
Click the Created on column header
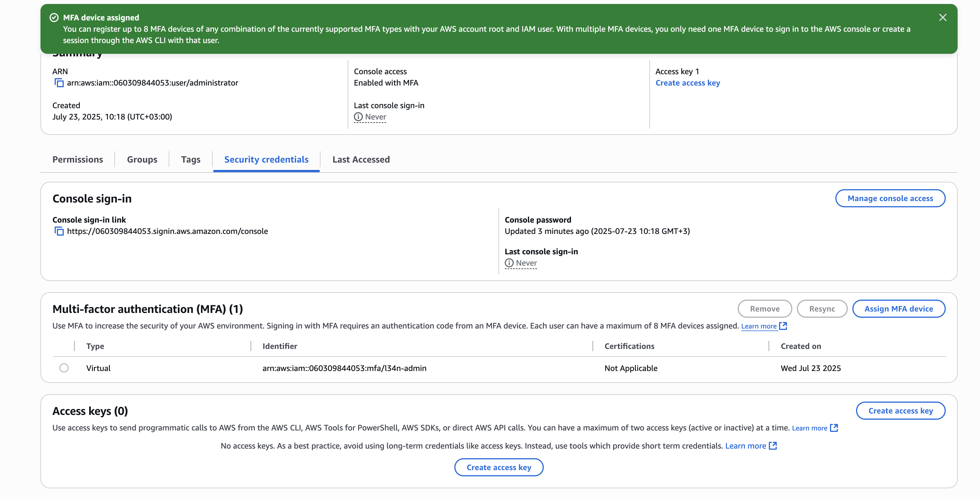801,346
